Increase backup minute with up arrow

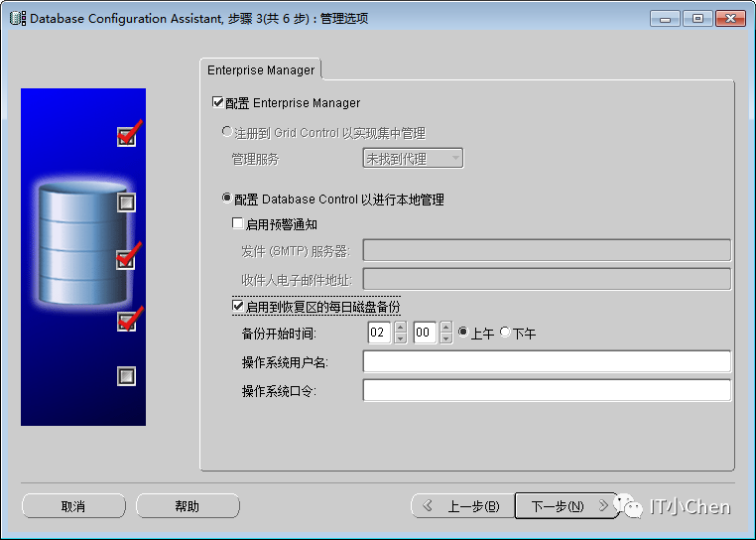click(446, 327)
